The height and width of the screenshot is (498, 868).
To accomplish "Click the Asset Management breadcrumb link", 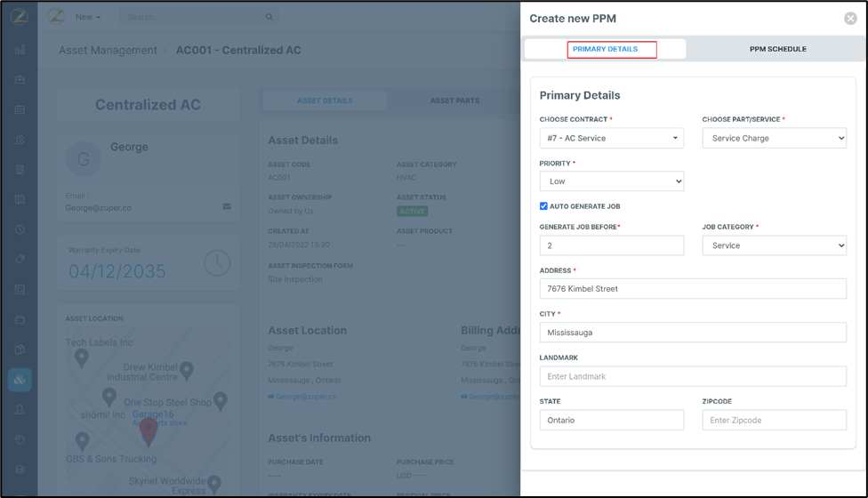I will tap(108, 51).
